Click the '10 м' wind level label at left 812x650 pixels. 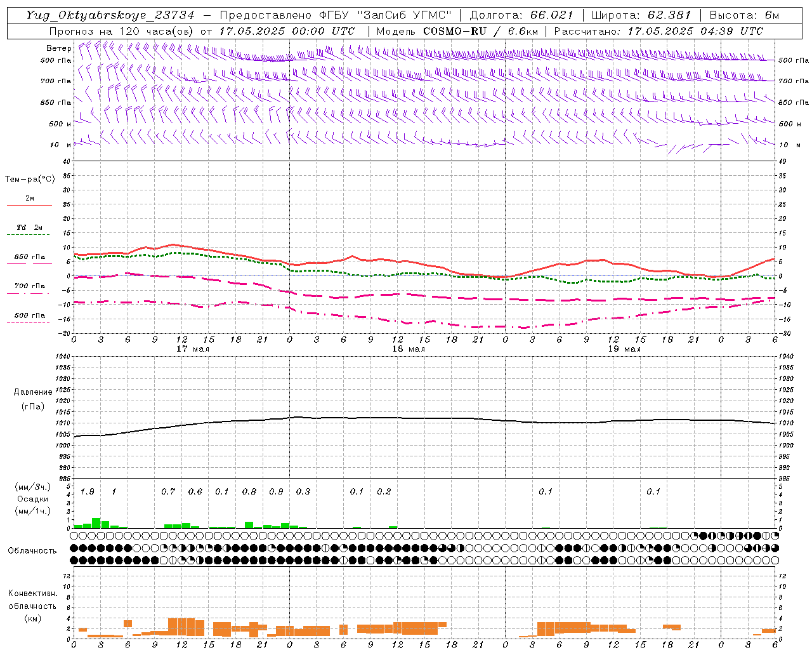click(x=62, y=145)
